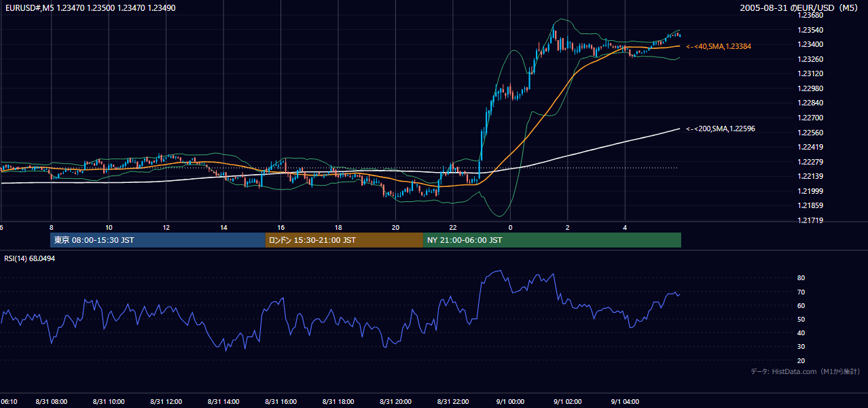Click the 8/31 14:00 bottom time label
Screen dimensions: 868x408
click(223, 402)
